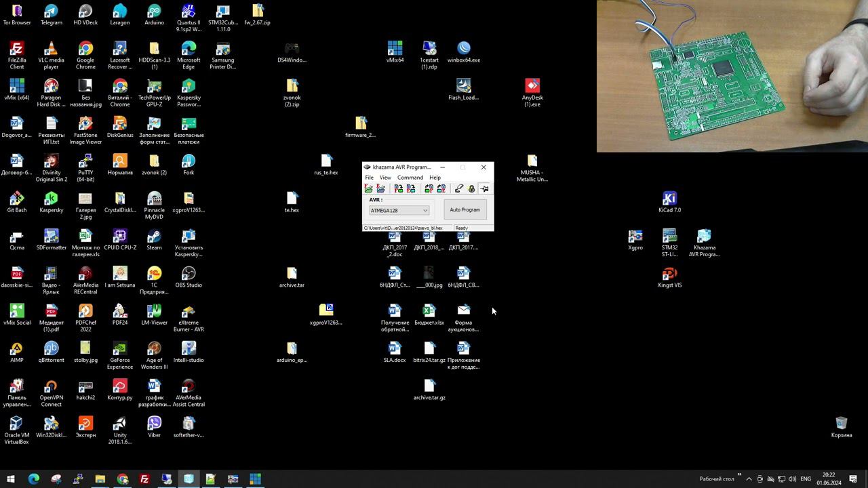Click write EEPROM to chip icon
The width and height of the screenshot is (868, 488).
click(x=410, y=189)
